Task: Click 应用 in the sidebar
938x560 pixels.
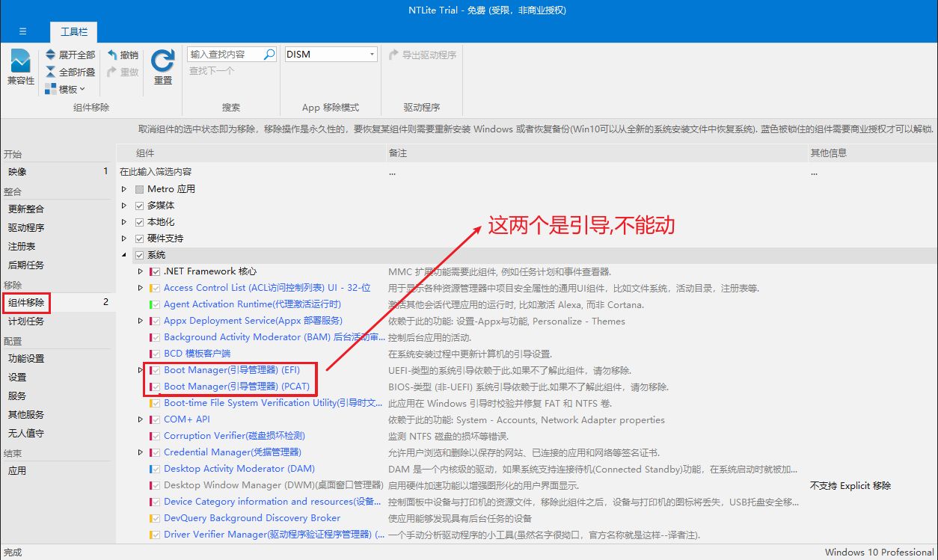Action: (17, 471)
